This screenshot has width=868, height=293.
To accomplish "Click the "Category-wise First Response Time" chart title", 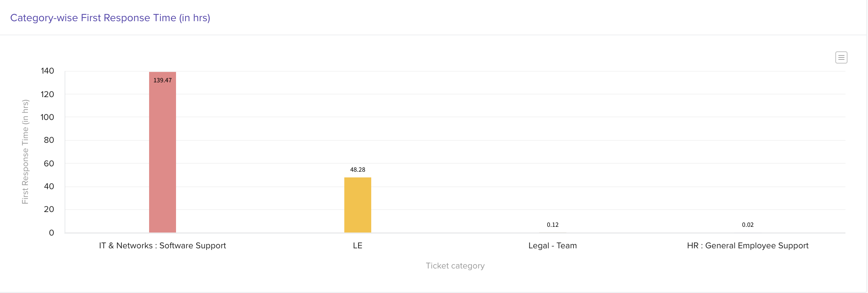I will pyautogui.click(x=110, y=18).
